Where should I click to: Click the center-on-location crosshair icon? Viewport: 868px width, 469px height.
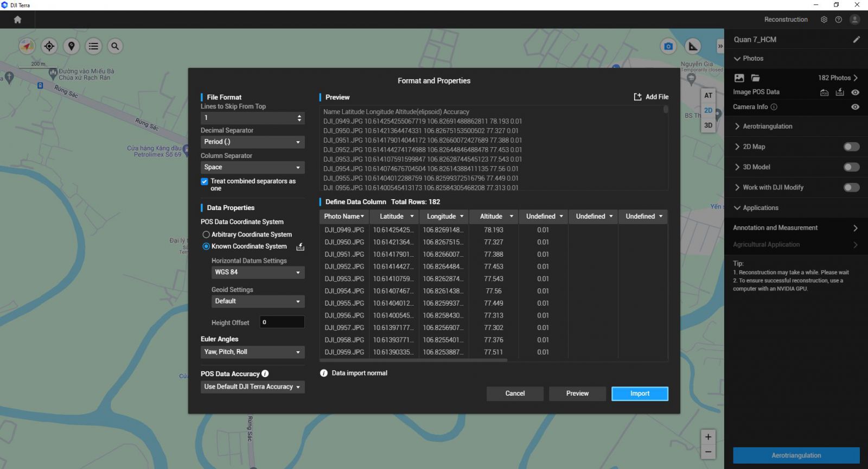tap(49, 46)
